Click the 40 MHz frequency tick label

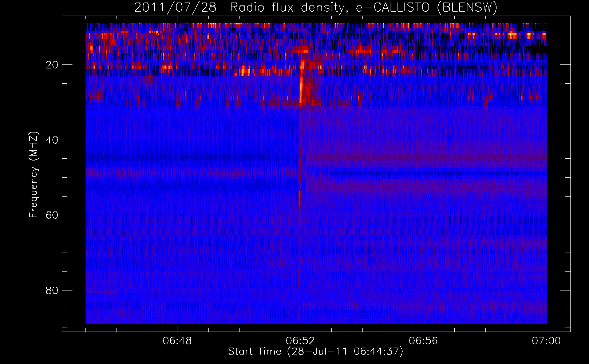[x=52, y=140]
